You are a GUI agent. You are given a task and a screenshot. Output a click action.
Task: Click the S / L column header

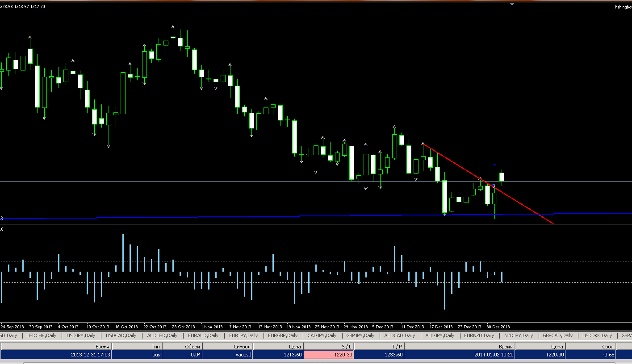coord(328,346)
